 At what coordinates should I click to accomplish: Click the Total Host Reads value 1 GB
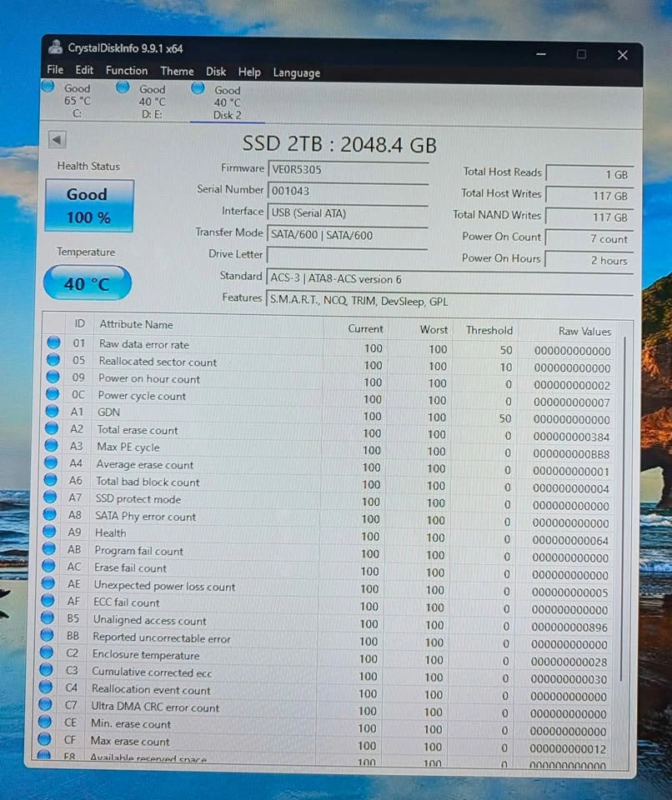(589, 174)
